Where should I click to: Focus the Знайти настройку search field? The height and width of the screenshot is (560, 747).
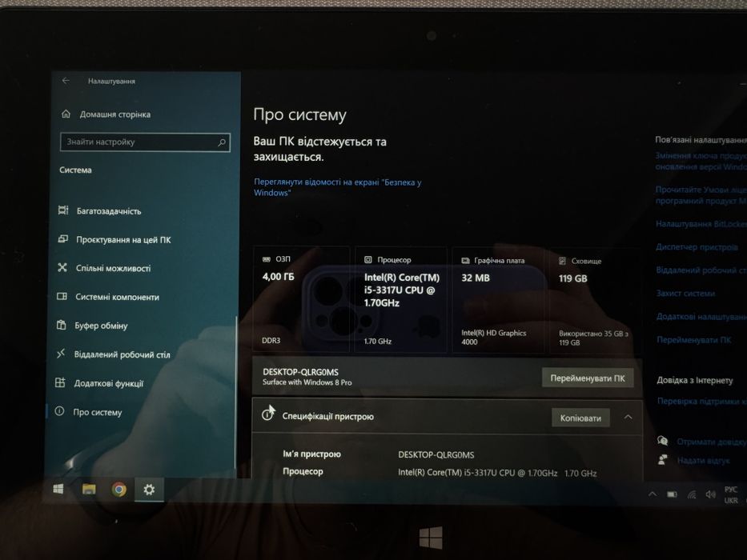[x=145, y=142]
